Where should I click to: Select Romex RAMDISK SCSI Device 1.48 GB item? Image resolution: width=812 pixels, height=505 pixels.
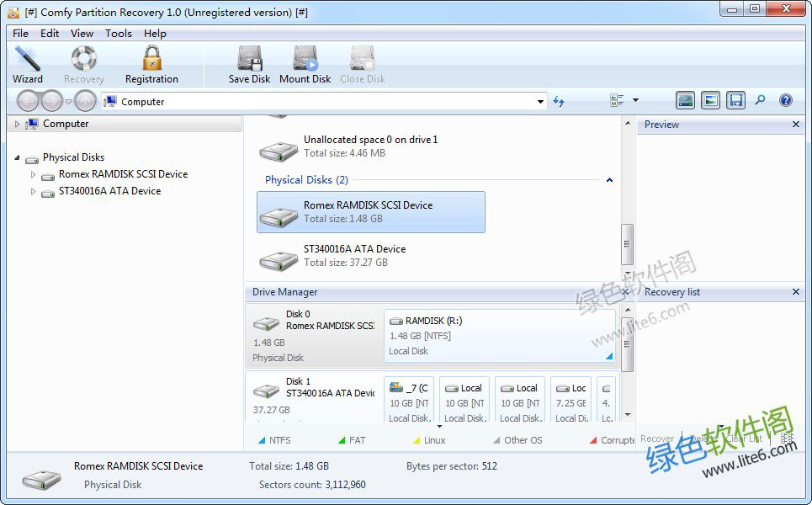(x=371, y=212)
